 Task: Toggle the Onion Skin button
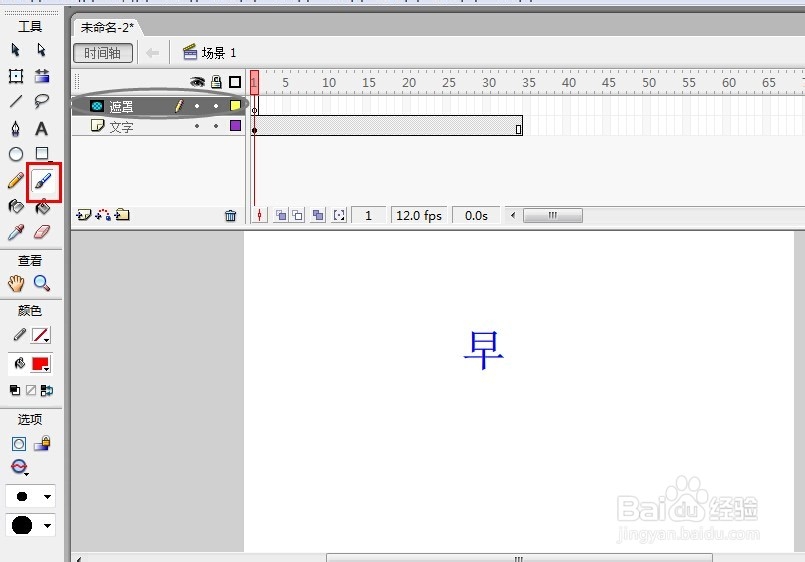coord(281,216)
